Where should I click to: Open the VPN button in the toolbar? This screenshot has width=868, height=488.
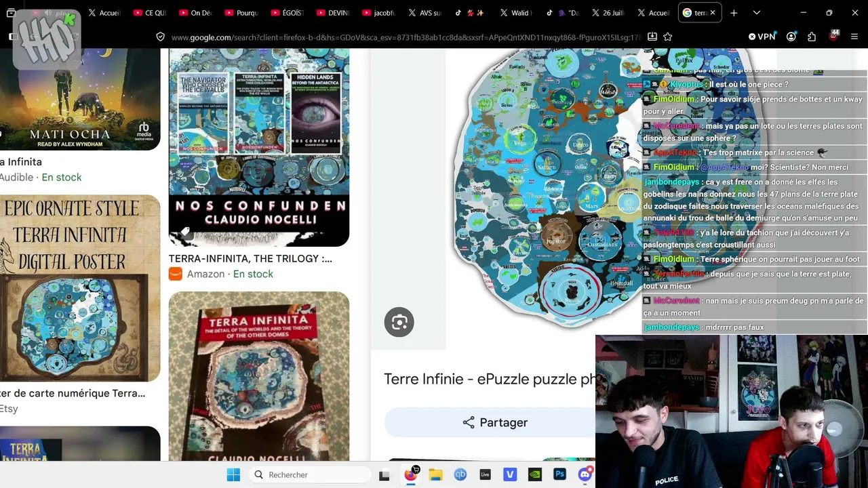[762, 37]
